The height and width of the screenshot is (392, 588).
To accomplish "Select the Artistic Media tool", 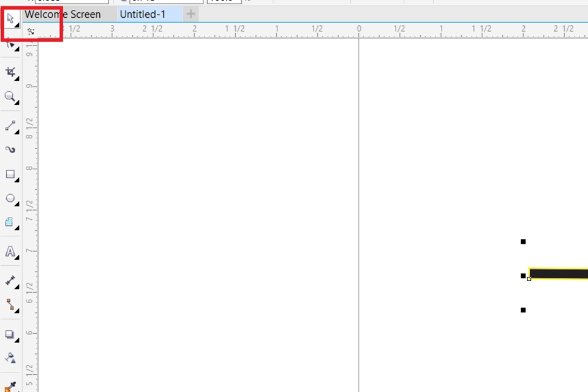I will (10, 149).
